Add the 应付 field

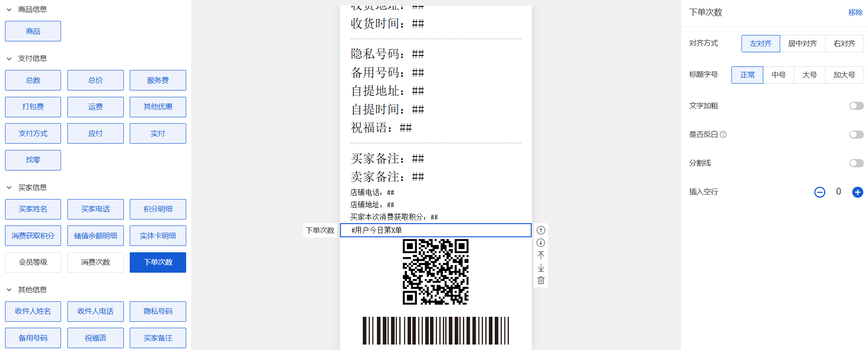coord(95,134)
